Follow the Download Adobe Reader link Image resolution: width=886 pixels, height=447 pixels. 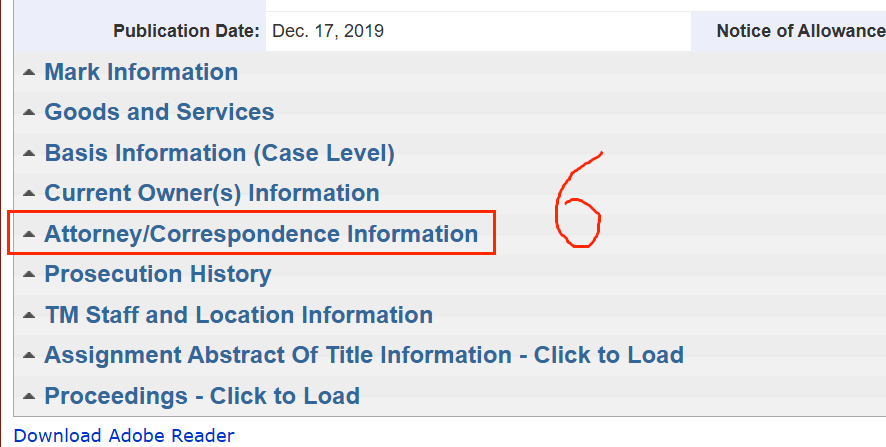point(124,436)
